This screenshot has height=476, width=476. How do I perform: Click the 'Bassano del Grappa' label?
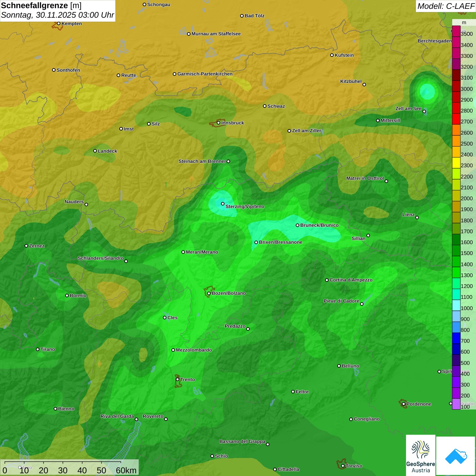242,441
